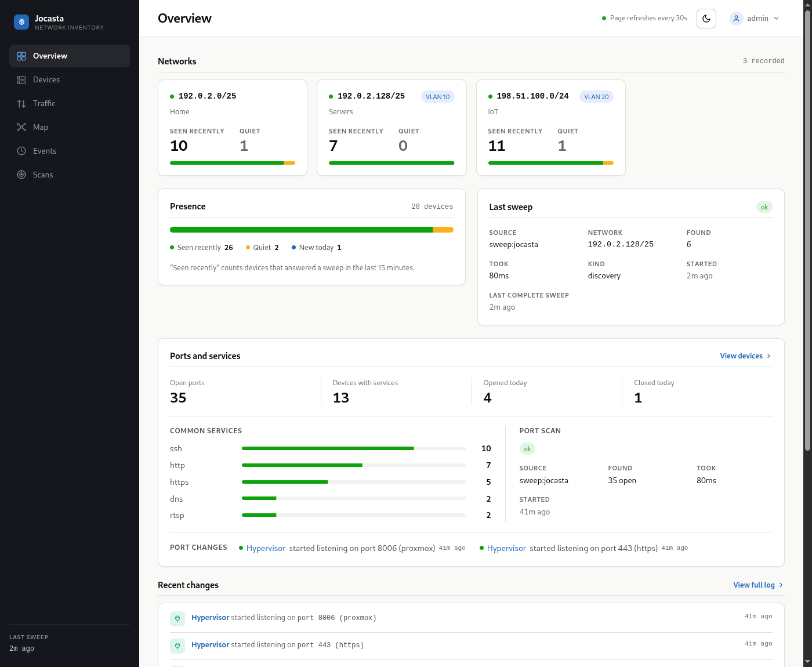This screenshot has height=667, width=812.
Task: Click the 'sweep:jocasta' source in Last sweep
Action: coord(513,245)
